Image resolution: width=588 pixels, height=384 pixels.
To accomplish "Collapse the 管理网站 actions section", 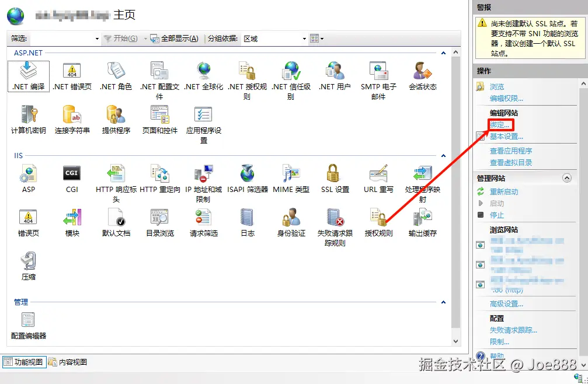I will pos(567,179).
